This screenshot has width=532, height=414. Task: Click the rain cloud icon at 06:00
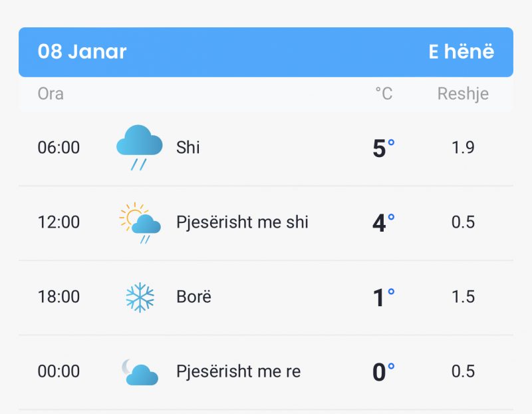pos(140,147)
